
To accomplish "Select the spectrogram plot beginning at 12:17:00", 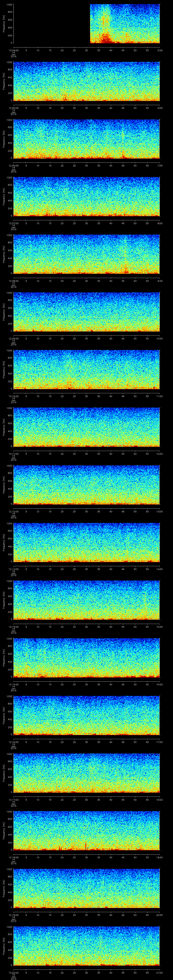I will point(86,773).
